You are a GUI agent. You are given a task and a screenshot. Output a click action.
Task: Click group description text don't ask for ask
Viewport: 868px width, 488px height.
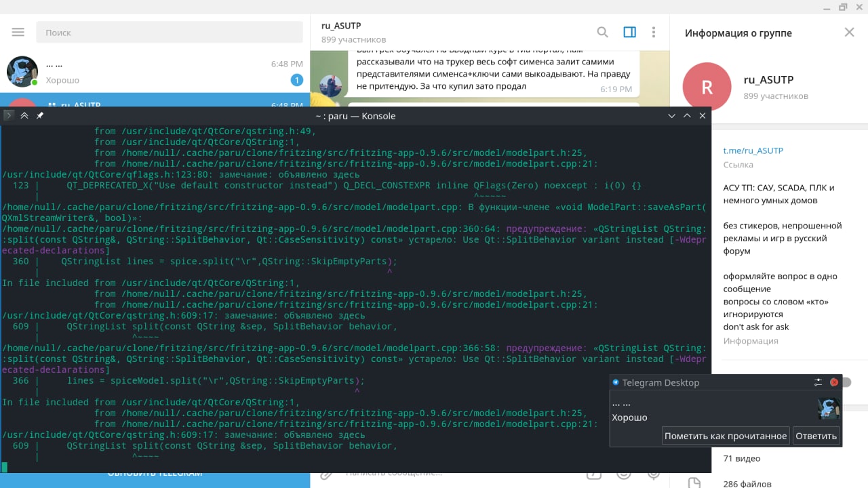[x=756, y=327]
